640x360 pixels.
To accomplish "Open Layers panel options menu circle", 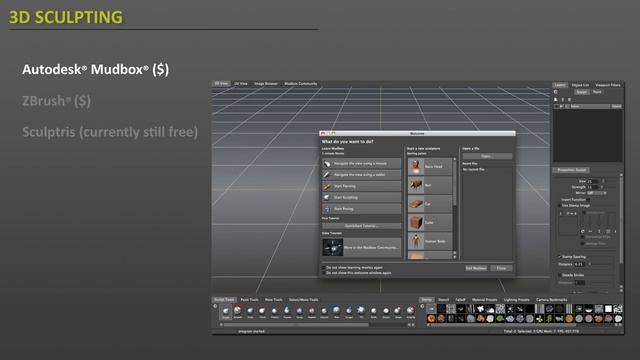I will [556, 92].
